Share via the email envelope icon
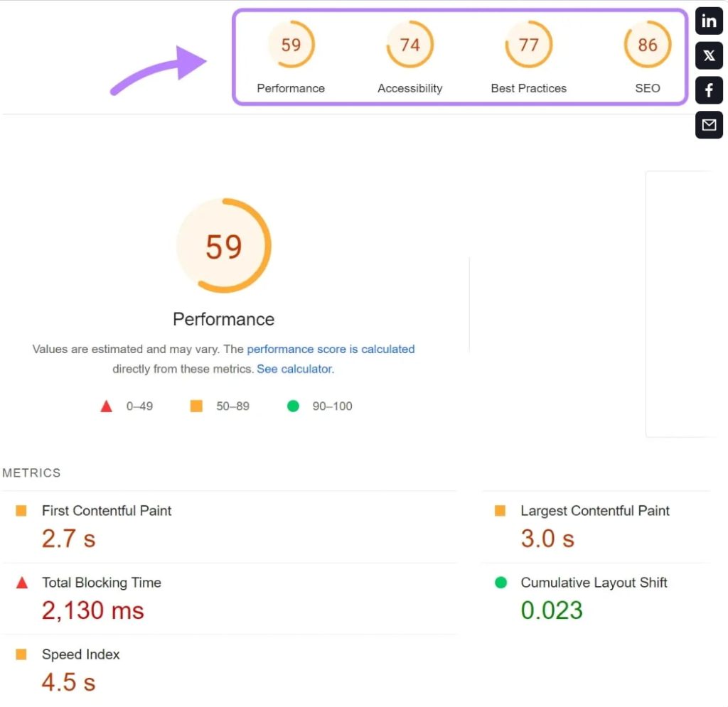The width and height of the screenshot is (728, 707). click(709, 125)
